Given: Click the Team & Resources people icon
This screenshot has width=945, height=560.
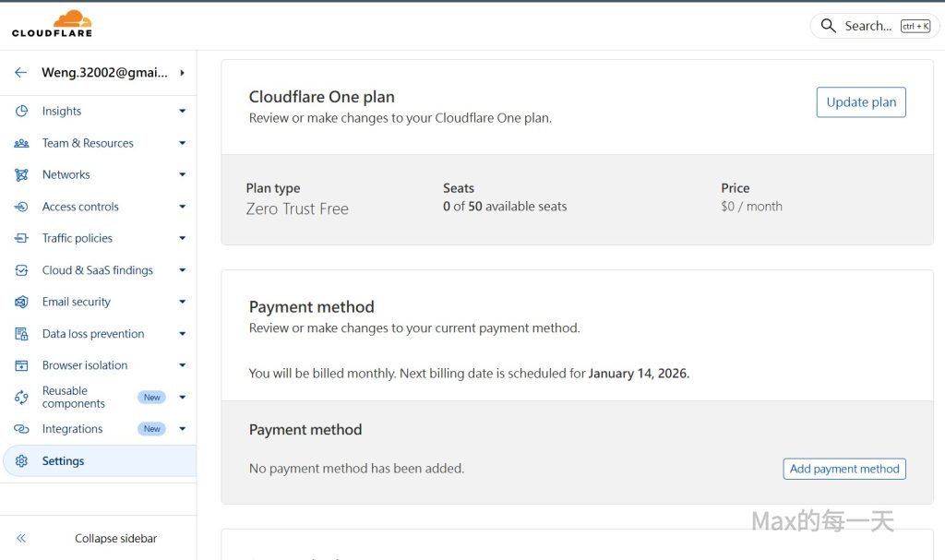Looking at the screenshot, I should pyautogui.click(x=22, y=143).
